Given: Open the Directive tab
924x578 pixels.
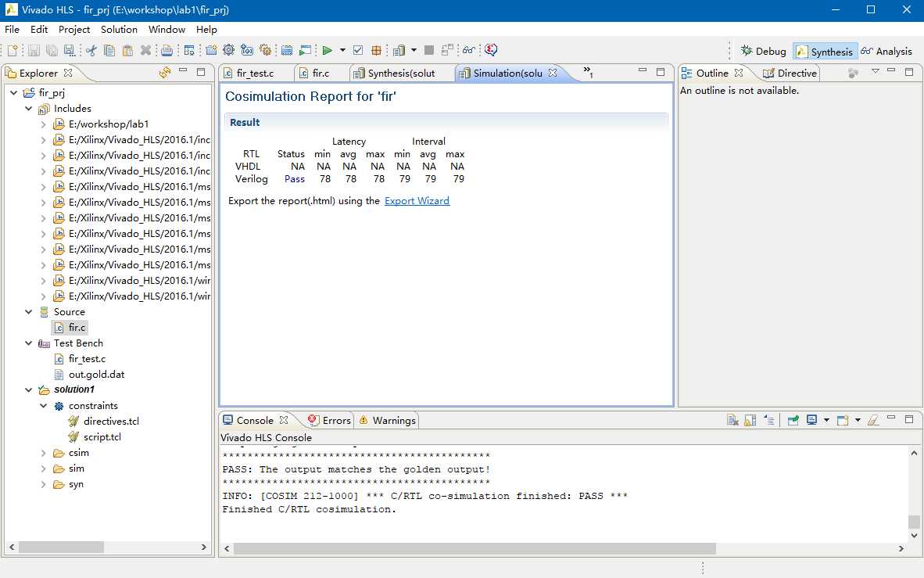Looking at the screenshot, I should point(790,74).
